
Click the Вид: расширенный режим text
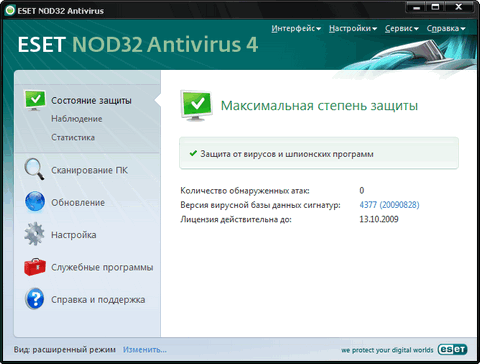click(65, 350)
